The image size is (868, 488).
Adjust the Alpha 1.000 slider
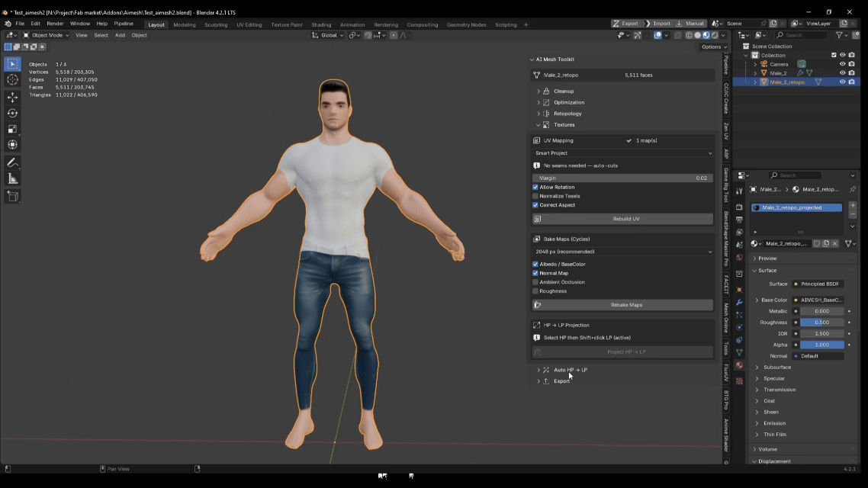[822, 345]
